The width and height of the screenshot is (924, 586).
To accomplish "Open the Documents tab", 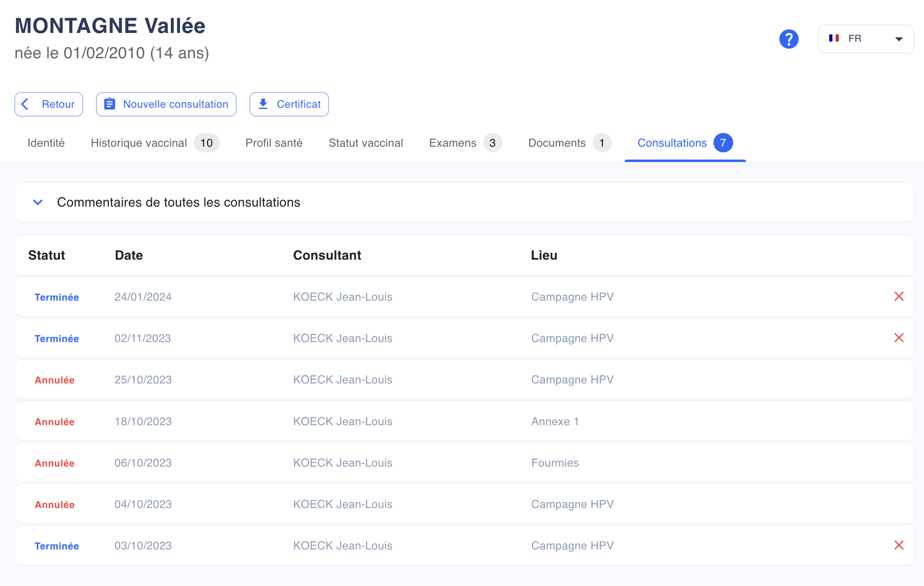I will click(570, 143).
